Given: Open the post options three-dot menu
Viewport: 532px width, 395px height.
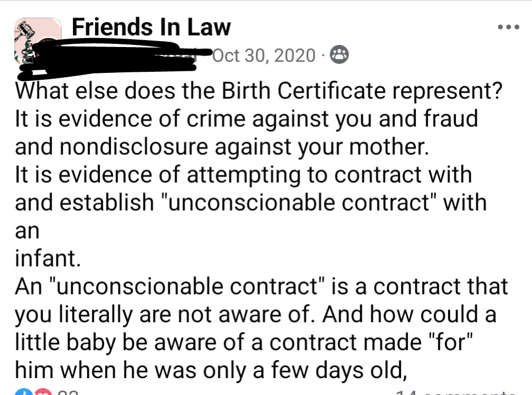Looking at the screenshot, I should (x=509, y=27).
